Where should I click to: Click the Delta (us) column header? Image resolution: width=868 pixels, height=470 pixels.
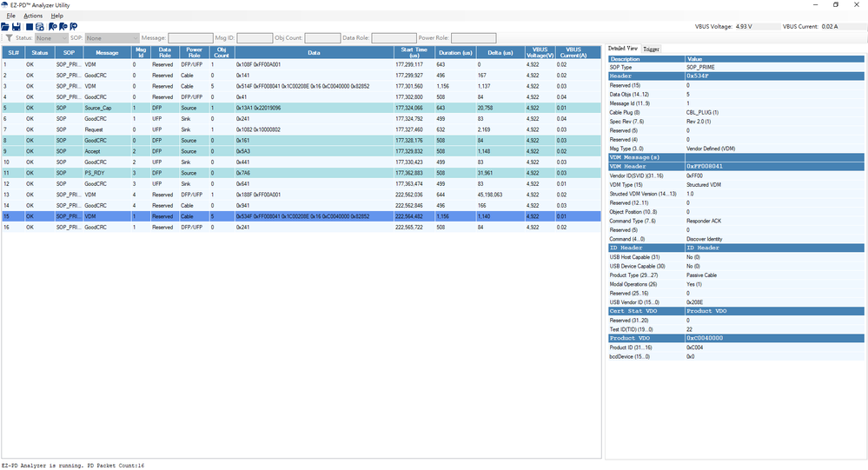point(500,53)
